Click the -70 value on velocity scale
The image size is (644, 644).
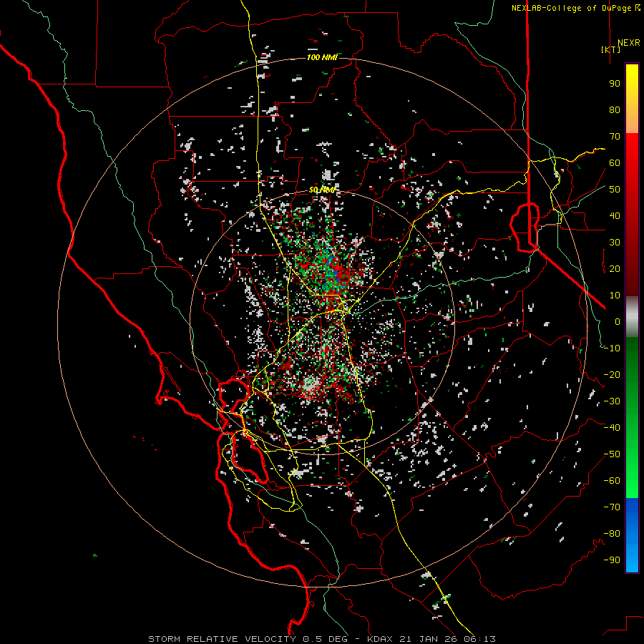[612, 507]
